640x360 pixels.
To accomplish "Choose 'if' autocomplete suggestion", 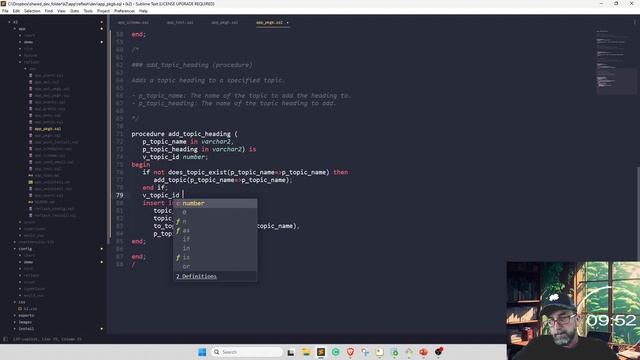I will tap(215, 240).
